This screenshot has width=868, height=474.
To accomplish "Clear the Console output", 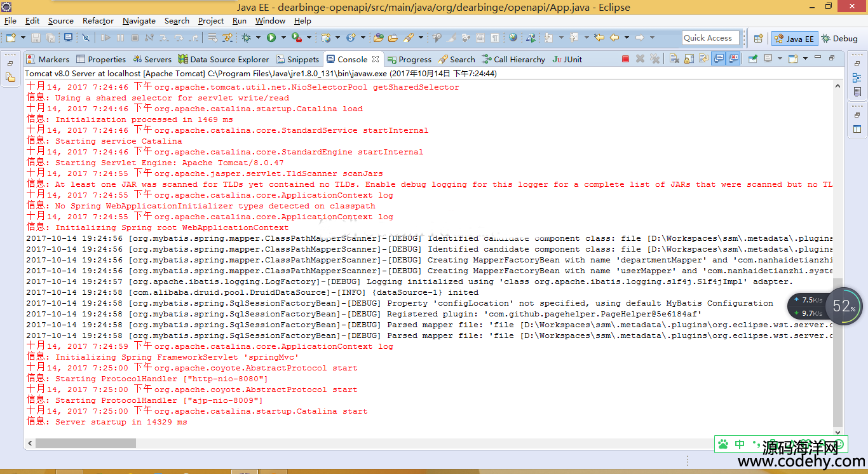I will 673,59.
